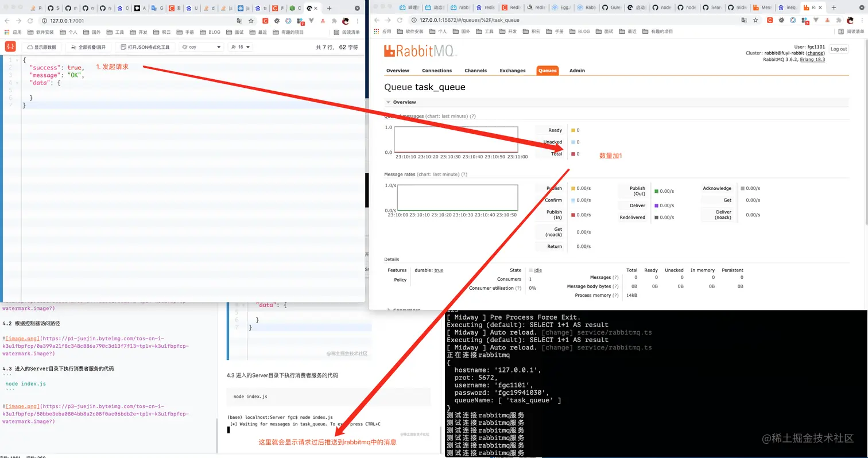
Task: Click the cluster (change) link
Action: tap(815, 53)
